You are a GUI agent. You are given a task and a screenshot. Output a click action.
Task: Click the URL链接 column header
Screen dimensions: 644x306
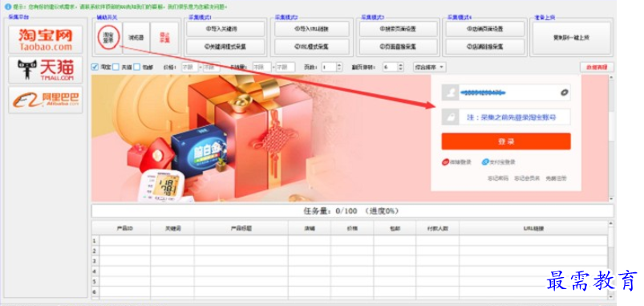point(533,229)
